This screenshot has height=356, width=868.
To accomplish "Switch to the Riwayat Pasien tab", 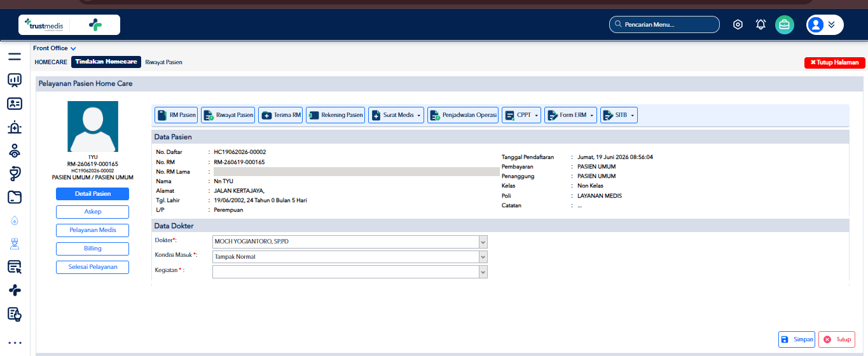I will click(x=163, y=62).
